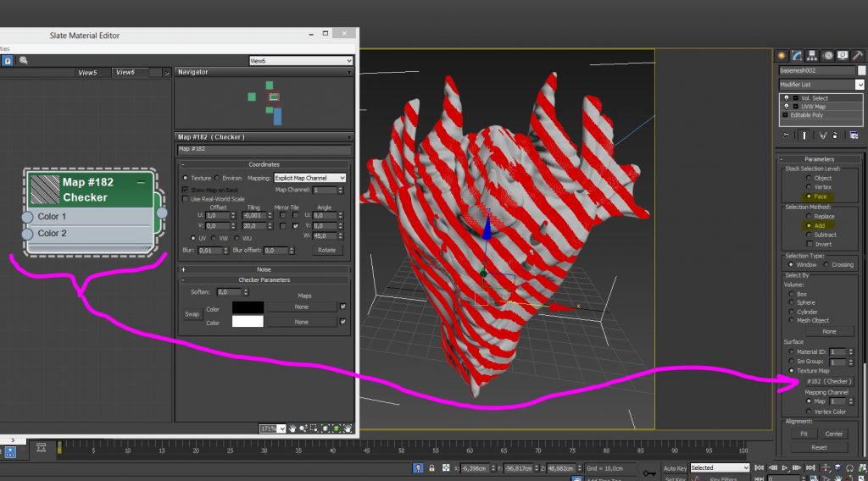Expand the Noise rollout
The width and height of the screenshot is (868, 481).
tap(264, 269)
